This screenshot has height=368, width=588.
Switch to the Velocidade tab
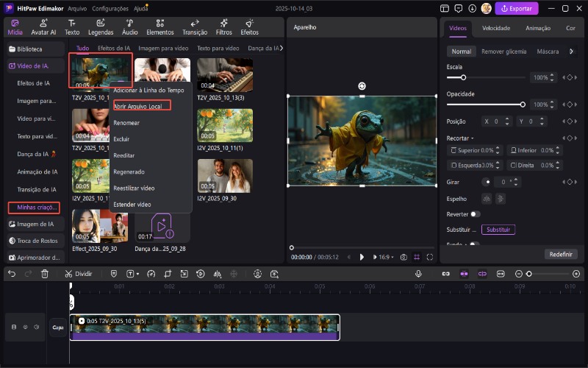[496, 28]
